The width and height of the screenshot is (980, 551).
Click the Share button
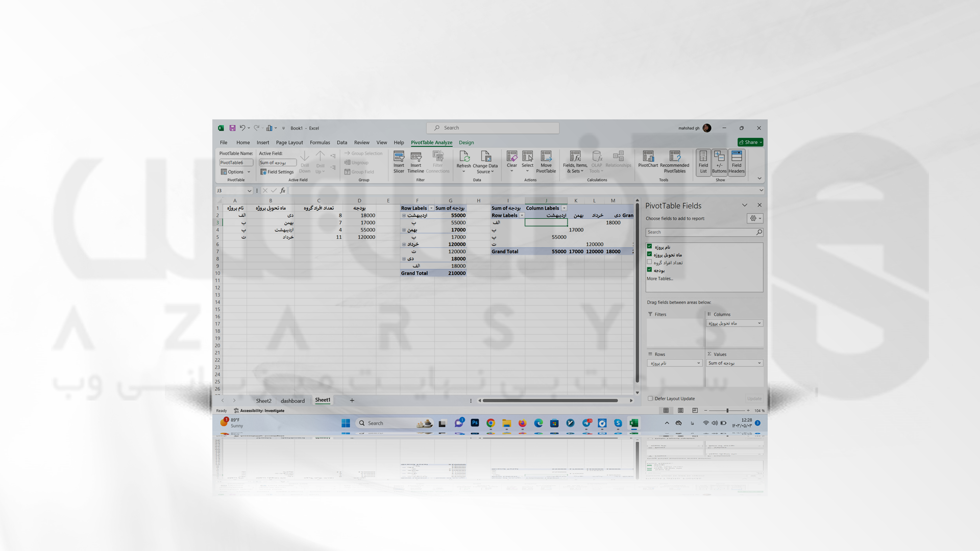pos(750,142)
